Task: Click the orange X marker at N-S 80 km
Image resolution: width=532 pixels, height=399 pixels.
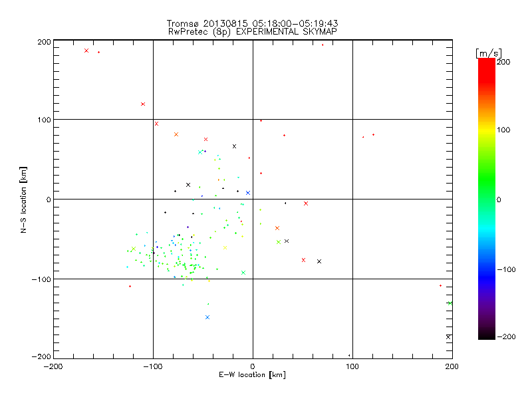Action: click(176, 134)
